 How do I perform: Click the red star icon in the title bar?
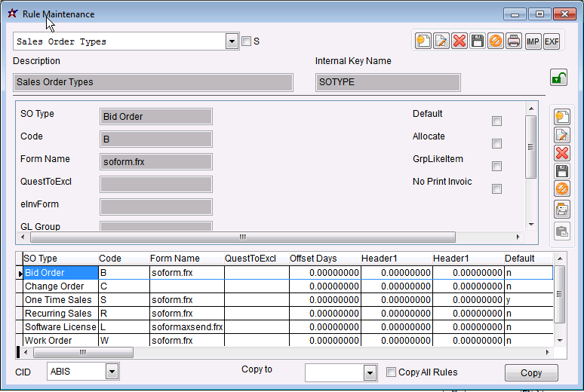click(x=13, y=14)
